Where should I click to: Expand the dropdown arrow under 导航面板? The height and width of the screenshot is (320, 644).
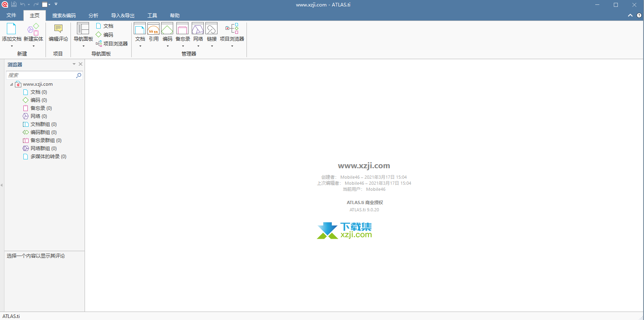[83, 46]
